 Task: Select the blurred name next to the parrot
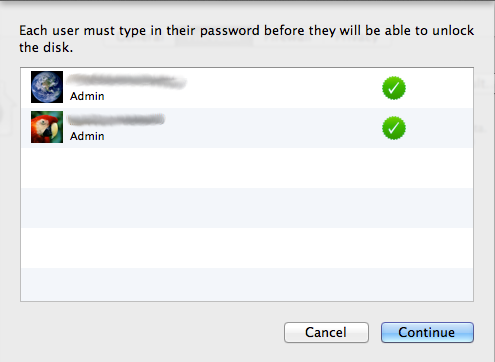pyautogui.click(x=116, y=120)
